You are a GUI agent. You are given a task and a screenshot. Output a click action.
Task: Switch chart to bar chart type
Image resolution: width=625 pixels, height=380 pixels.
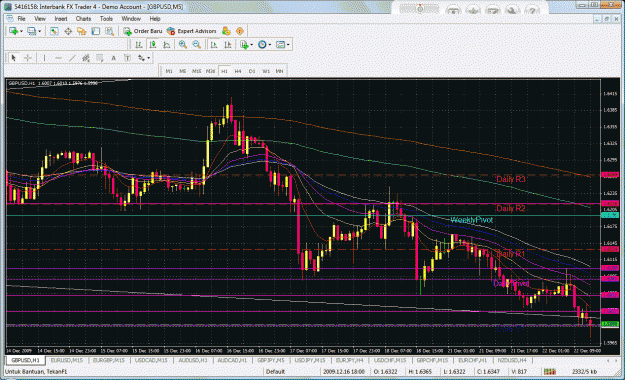[x=139, y=45]
